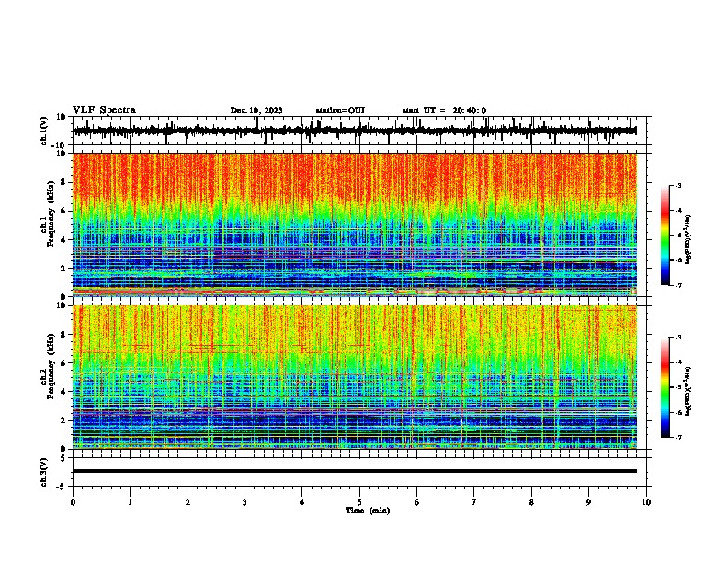Select the ch.1 colorbar log(PSD) unit label
The width and height of the screenshot is (728, 563).
coord(688,239)
